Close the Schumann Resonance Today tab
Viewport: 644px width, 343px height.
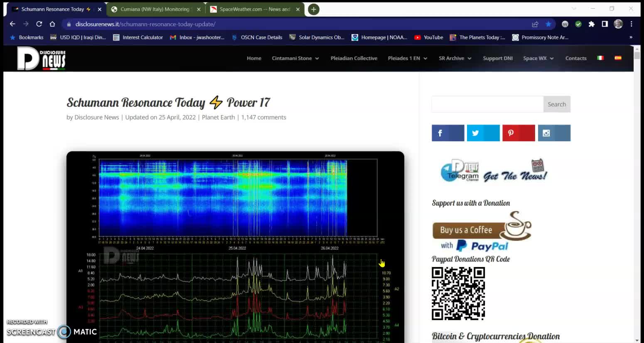tap(99, 9)
